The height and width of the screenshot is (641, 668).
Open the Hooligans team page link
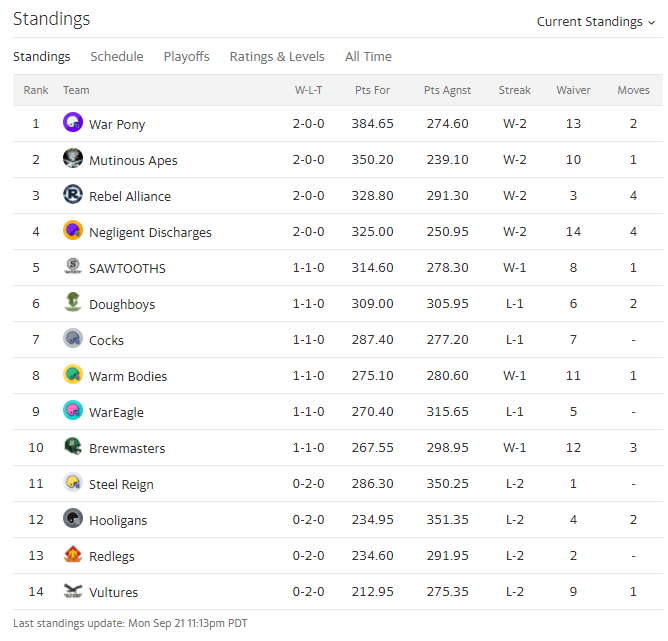[x=118, y=520]
